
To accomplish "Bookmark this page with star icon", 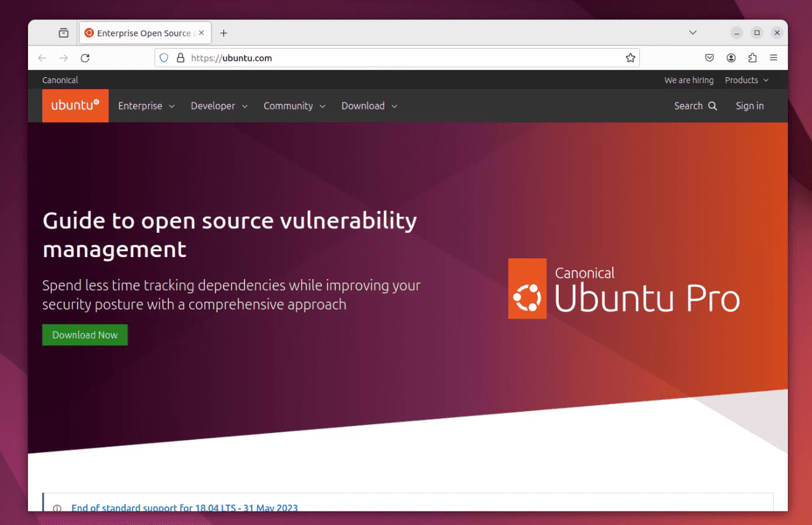I will click(630, 58).
